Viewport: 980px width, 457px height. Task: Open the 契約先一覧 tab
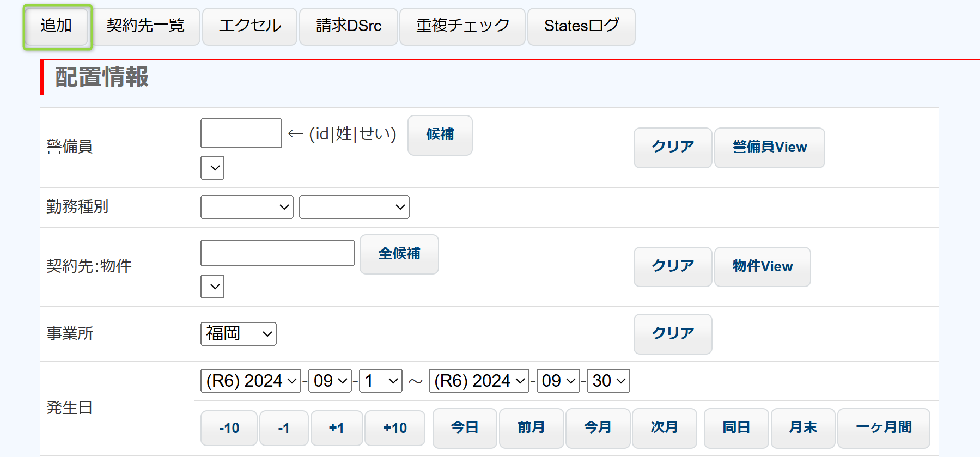tap(145, 26)
